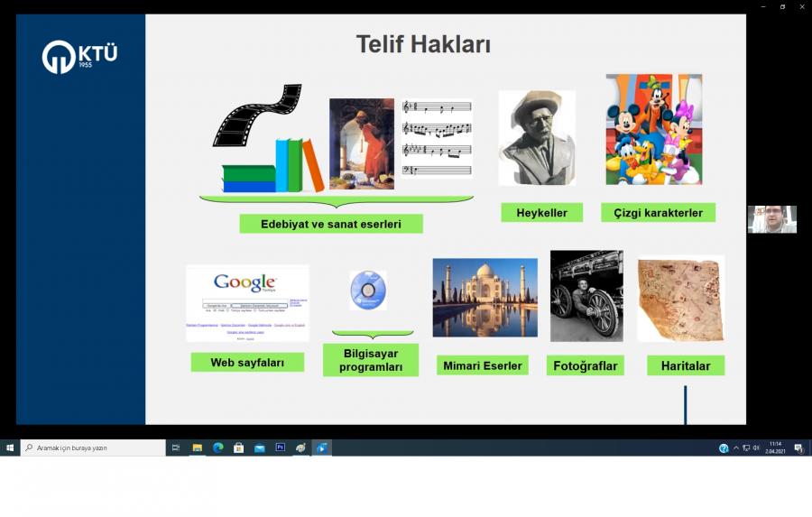The image size is (812, 517).
Task: Open Microsoft Store from the taskbar
Action: pos(238,448)
